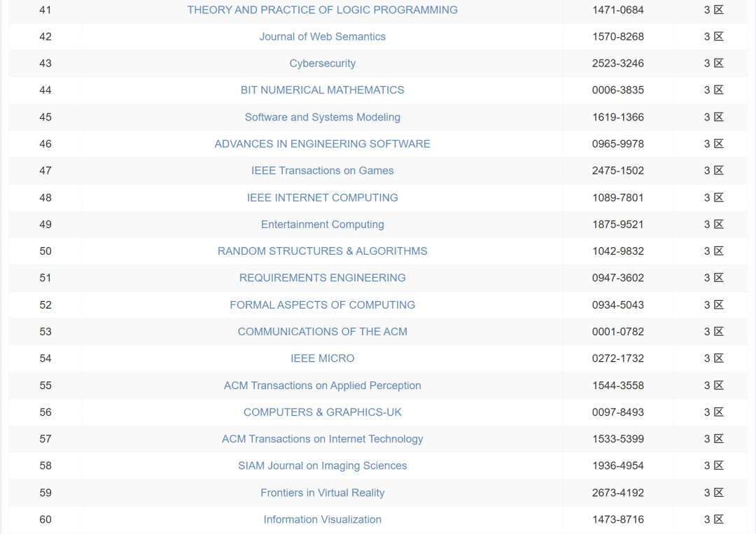
Task: Open RANDOM STRUCTURES & ALGORITHMS link
Action: (322, 251)
